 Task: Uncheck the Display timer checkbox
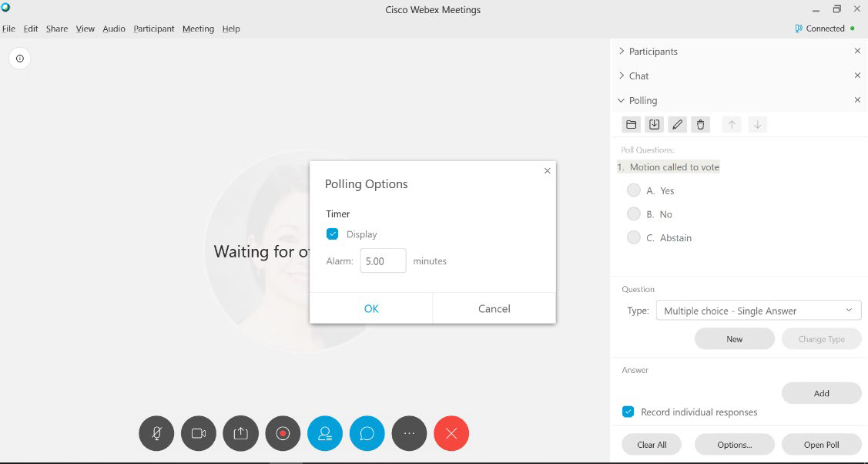click(332, 234)
